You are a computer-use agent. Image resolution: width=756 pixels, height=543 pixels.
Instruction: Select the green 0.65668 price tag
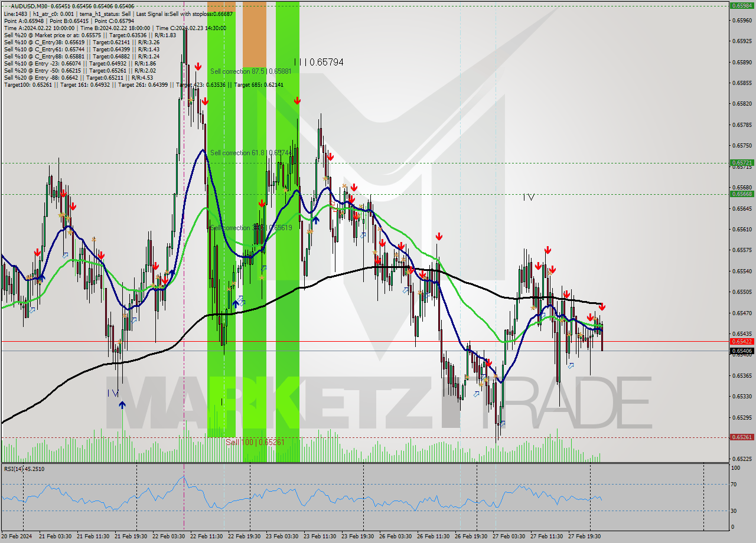click(742, 194)
